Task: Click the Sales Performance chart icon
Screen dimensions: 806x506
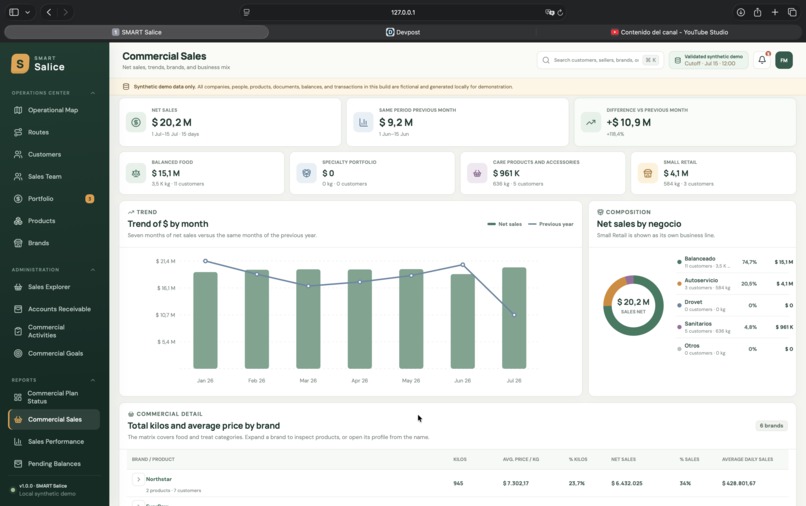Action: 18,441
